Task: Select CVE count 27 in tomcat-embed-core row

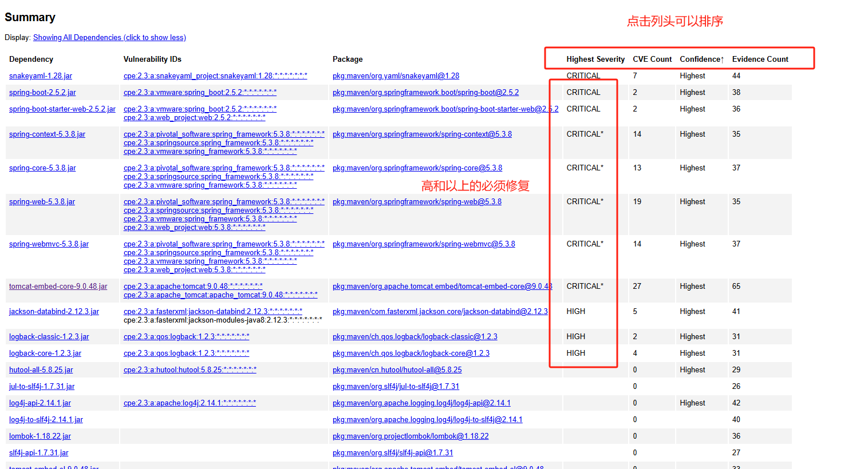Action: coord(637,287)
